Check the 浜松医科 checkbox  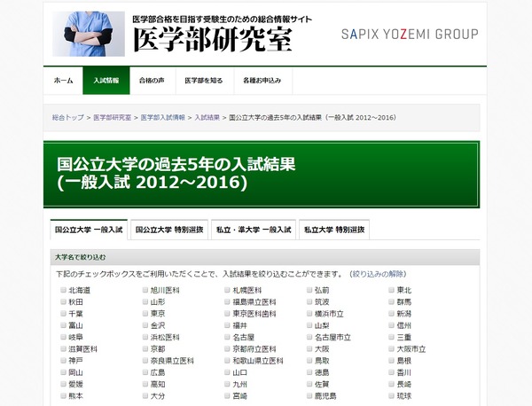pyautogui.click(x=145, y=337)
